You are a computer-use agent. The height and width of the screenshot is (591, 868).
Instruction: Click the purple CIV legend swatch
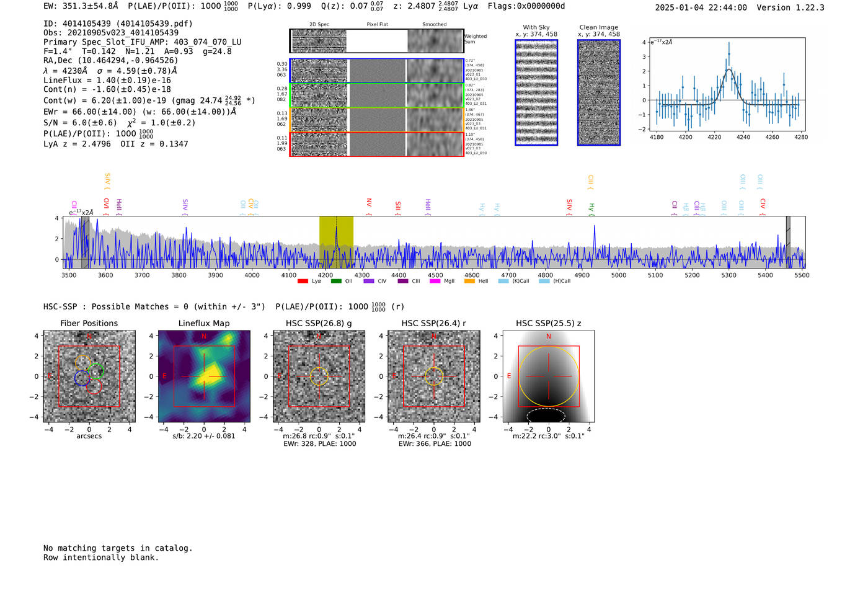[x=369, y=282]
